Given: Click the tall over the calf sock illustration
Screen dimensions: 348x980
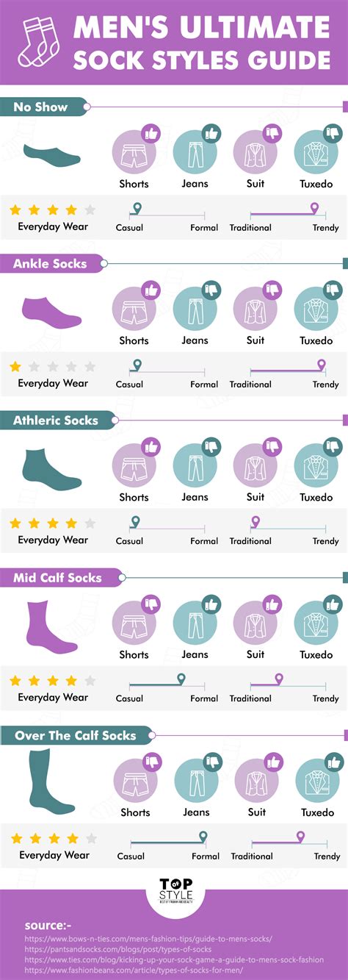Looking at the screenshot, I should (x=51, y=780).
